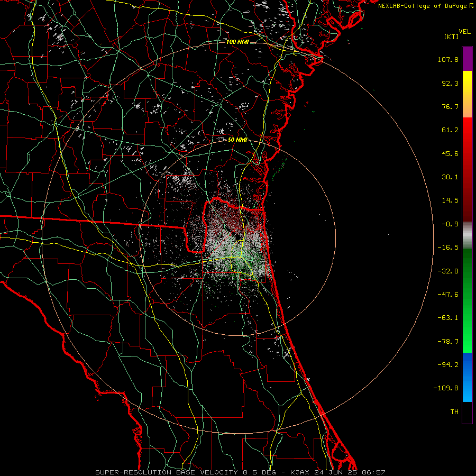Screen dimensions: 476x476
Task: Click the 45.6 velocity scale value
Action: pos(450,153)
